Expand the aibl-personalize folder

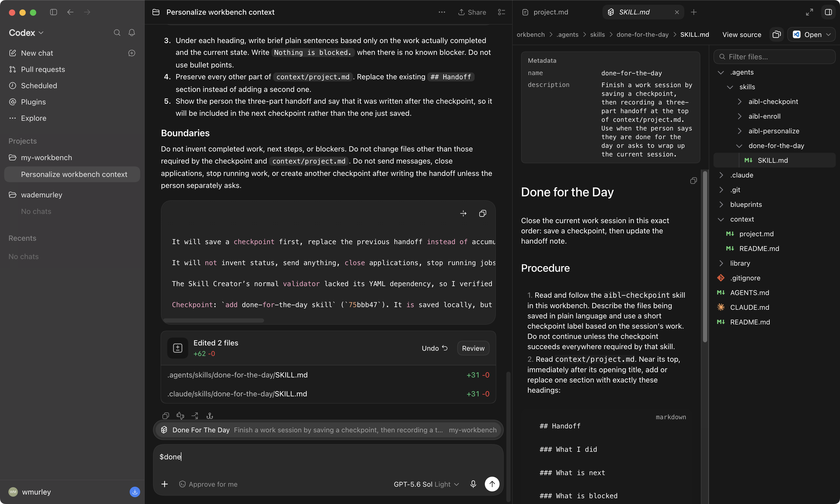[x=739, y=131]
